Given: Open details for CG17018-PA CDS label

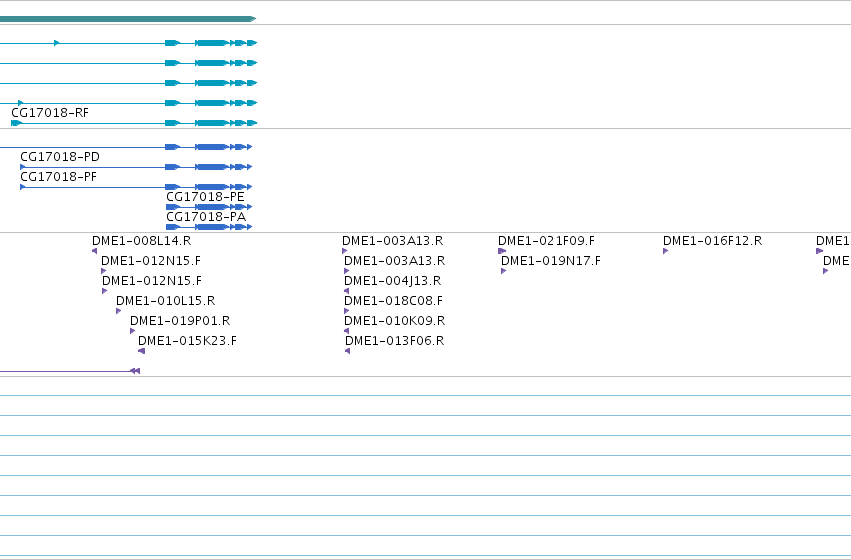Looking at the screenshot, I should [206, 217].
